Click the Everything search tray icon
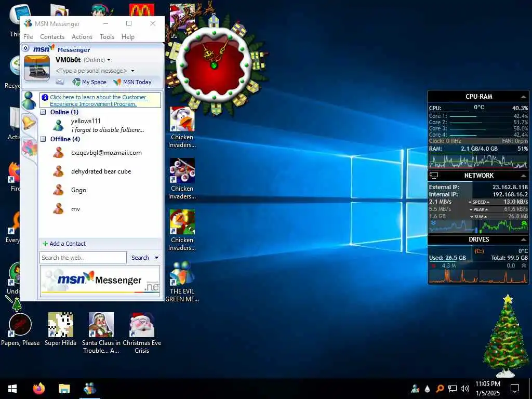Image resolution: width=532 pixels, height=399 pixels. tap(440, 389)
